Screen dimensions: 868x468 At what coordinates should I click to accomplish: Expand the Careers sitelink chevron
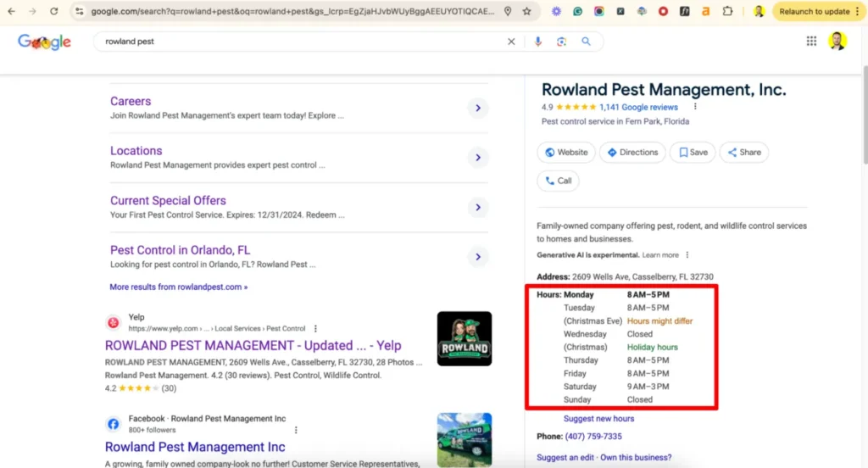[478, 109]
